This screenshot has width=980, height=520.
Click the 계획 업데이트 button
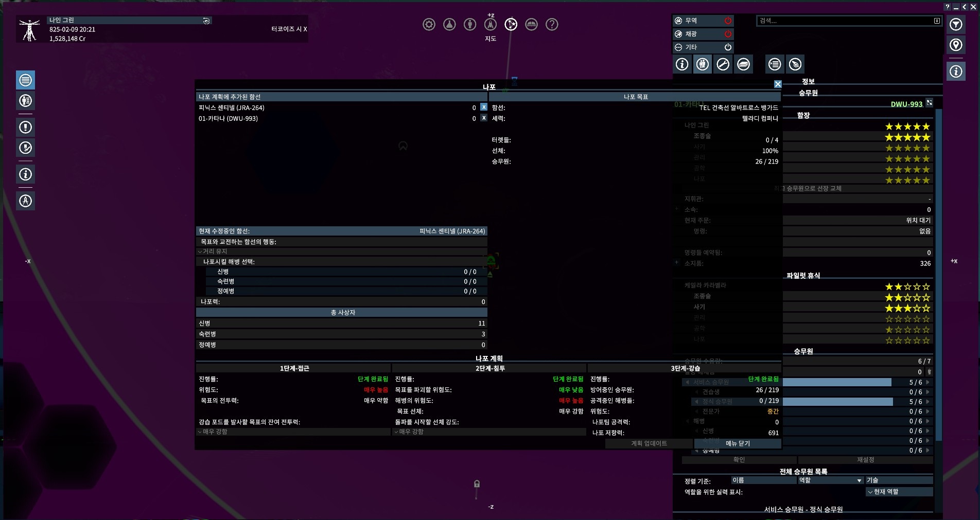[x=649, y=443]
